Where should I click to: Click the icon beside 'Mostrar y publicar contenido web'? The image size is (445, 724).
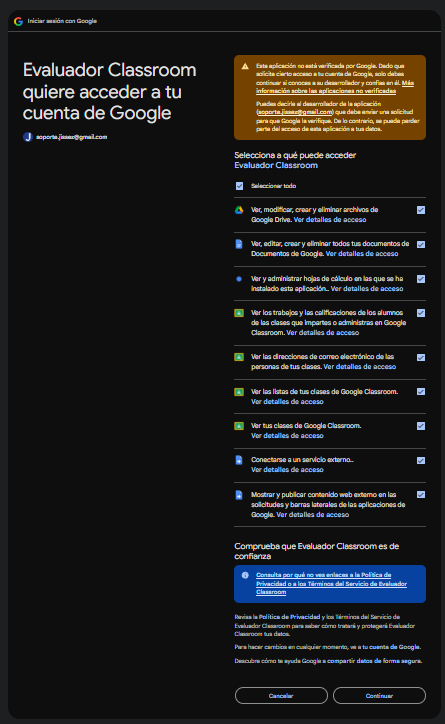coord(239,495)
